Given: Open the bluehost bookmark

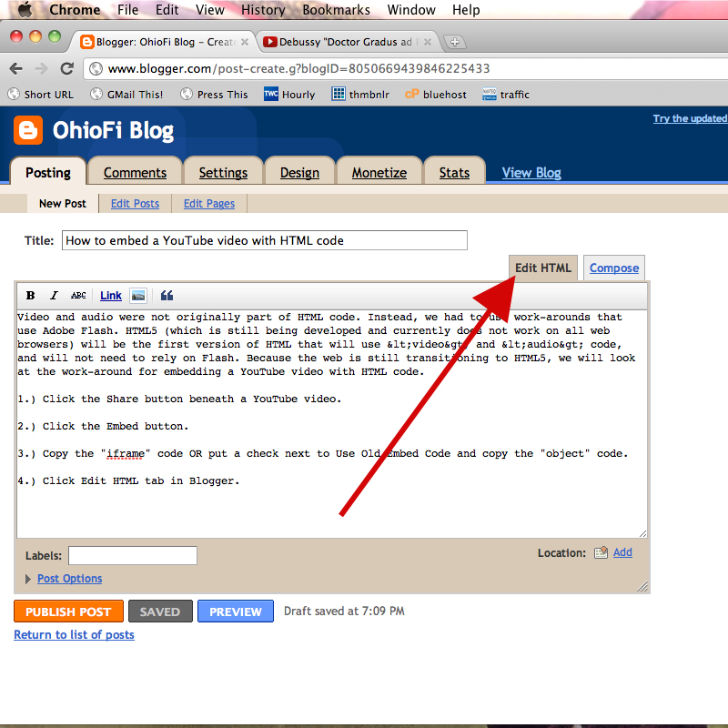Looking at the screenshot, I should click(436, 95).
